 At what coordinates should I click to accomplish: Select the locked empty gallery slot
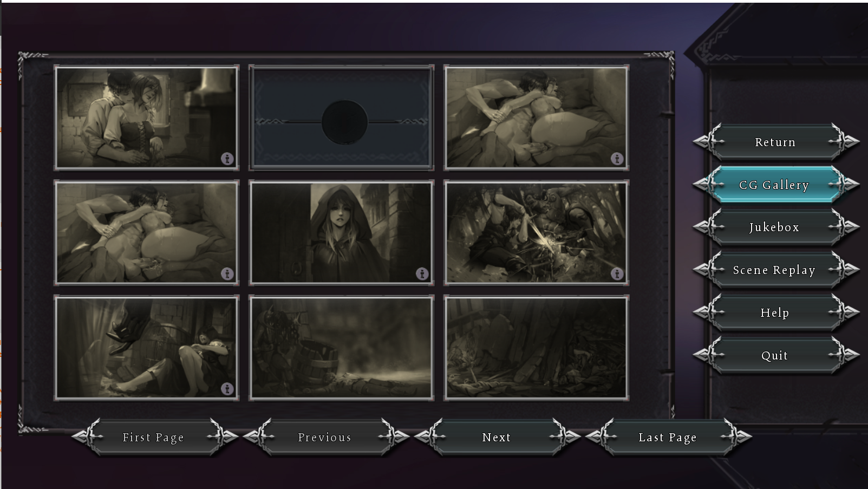point(342,118)
